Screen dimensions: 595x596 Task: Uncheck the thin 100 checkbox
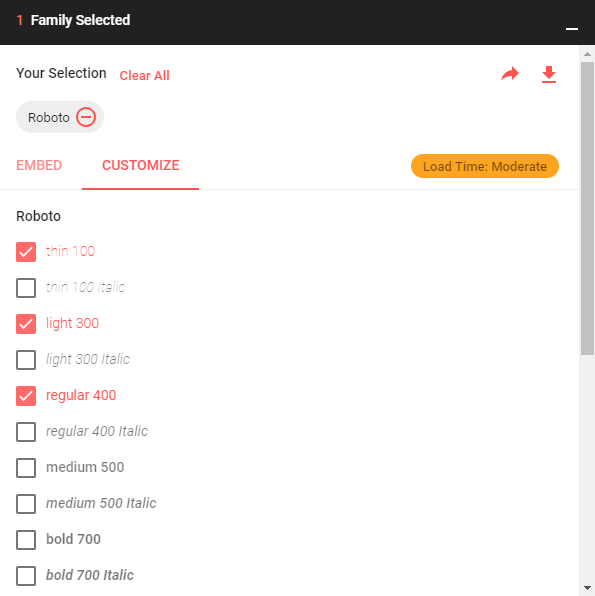[26, 252]
